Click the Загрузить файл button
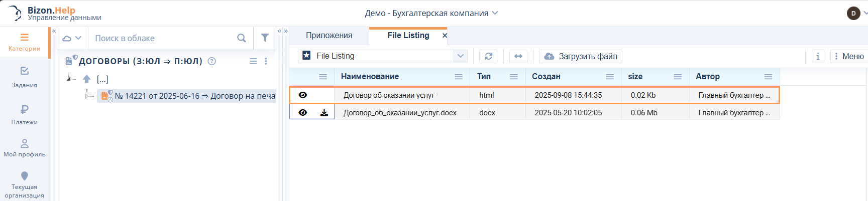Viewport: 868px width, 201px height. (x=581, y=56)
